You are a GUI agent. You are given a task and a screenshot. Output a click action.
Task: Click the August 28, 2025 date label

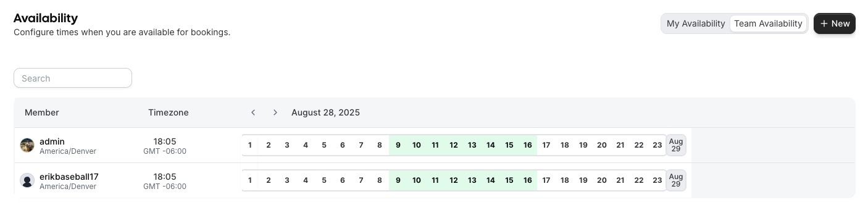[325, 112]
